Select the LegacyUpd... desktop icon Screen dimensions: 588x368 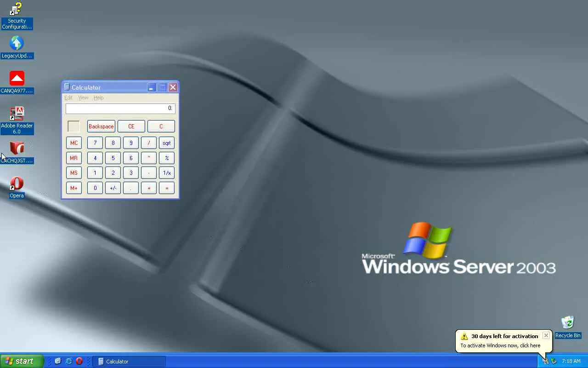pos(17,47)
